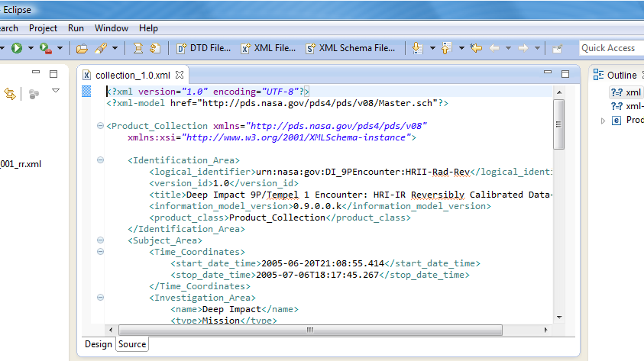Viewport: 644px width, 361px height.
Task: Click the toggle block selection icon
Action: click(138, 48)
